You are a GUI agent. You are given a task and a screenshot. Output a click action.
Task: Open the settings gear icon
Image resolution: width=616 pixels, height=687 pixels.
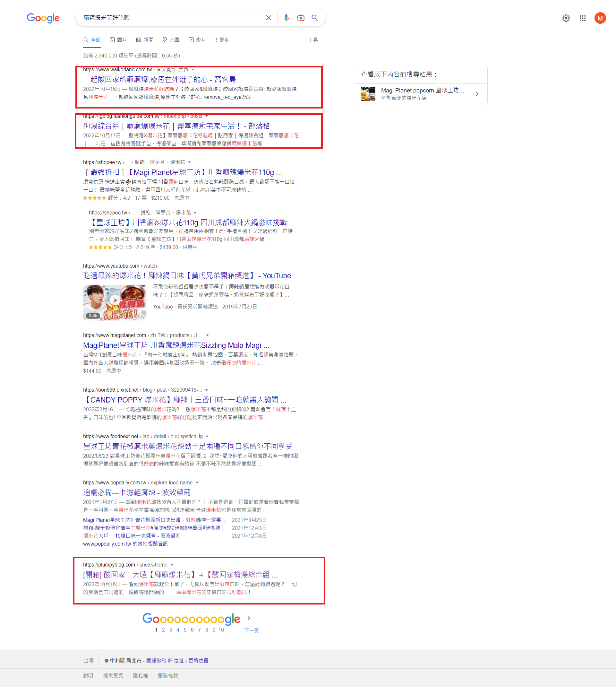click(x=566, y=18)
